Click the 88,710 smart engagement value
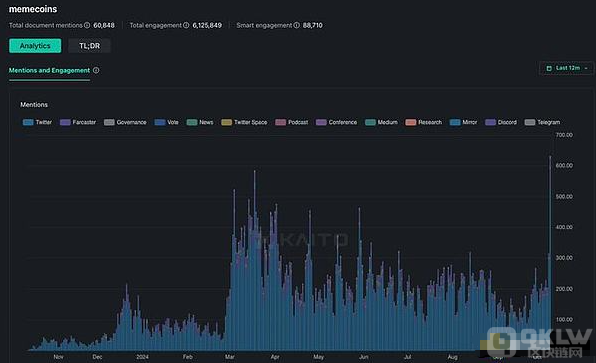Image resolution: width=596 pixels, height=363 pixels. point(313,25)
